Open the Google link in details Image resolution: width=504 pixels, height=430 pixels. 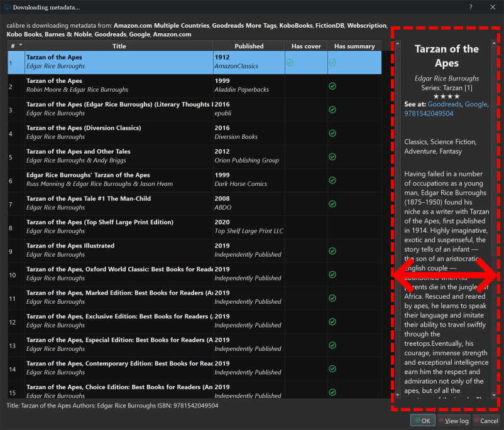(x=476, y=104)
